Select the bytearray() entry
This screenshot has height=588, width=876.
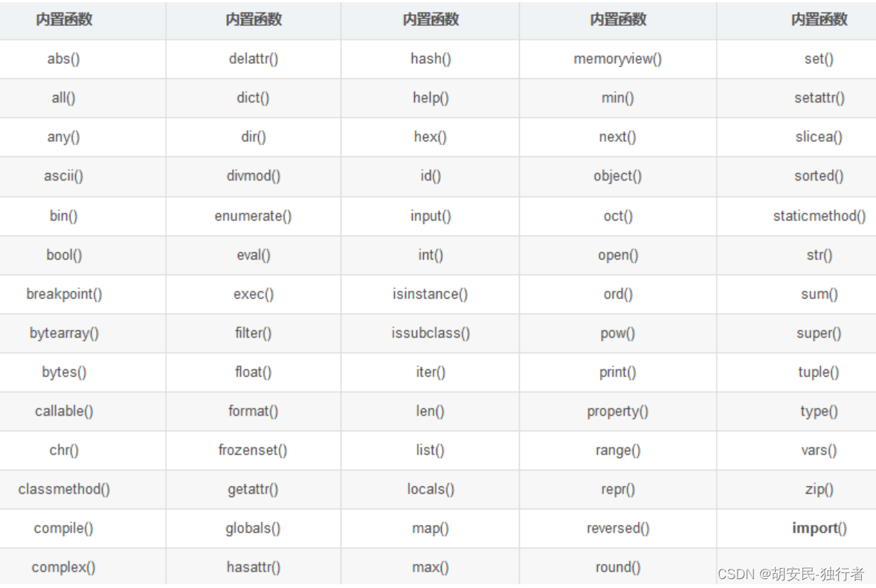point(64,333)
